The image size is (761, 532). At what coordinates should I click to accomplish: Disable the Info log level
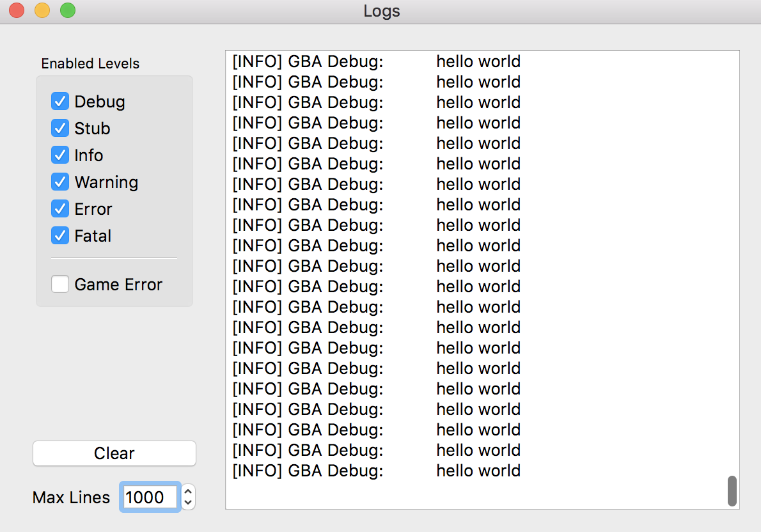click(x=60, y=155)
